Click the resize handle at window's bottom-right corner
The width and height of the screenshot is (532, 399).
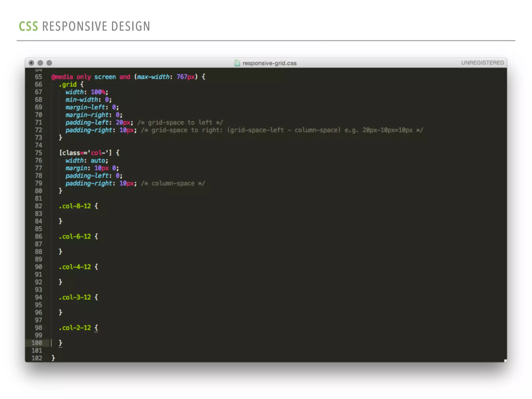505,361
